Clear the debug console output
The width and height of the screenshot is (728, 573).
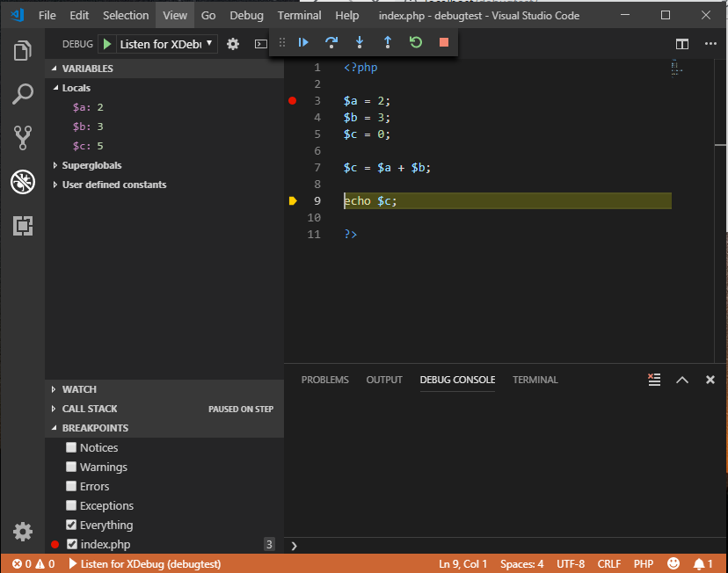[x=654, y=380]
